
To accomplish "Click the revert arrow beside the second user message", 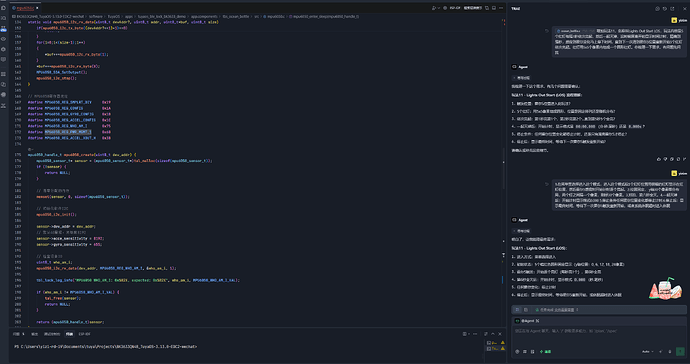I will pyautogui.click(x=547, y=184).
